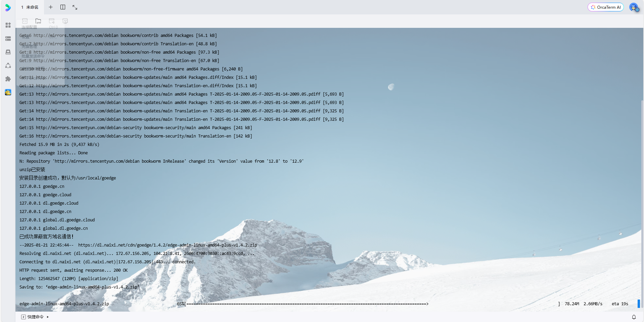Click the lightning quick-command icon

[23, 317]
